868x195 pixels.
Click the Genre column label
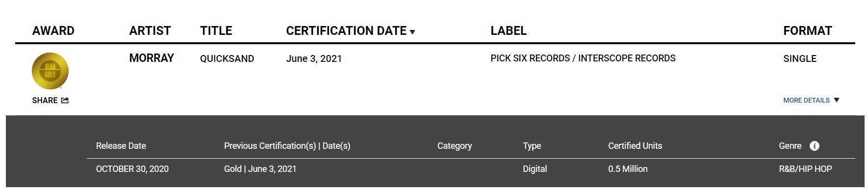pyautogui.click(x=790, y=146)
